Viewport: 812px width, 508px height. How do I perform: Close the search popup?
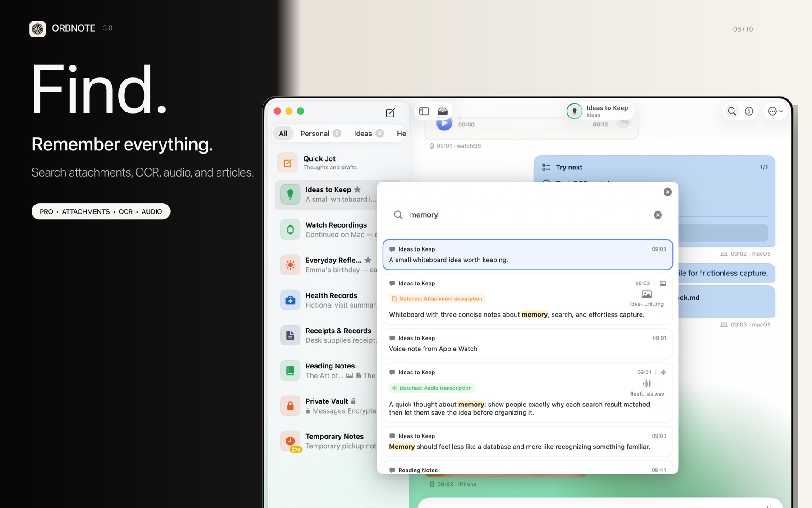668,192
